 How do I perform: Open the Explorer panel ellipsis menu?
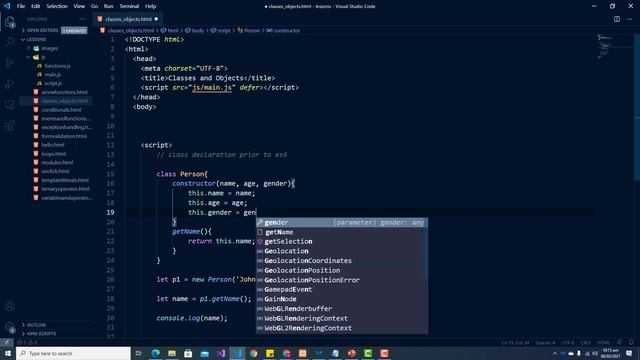(82, 19)
